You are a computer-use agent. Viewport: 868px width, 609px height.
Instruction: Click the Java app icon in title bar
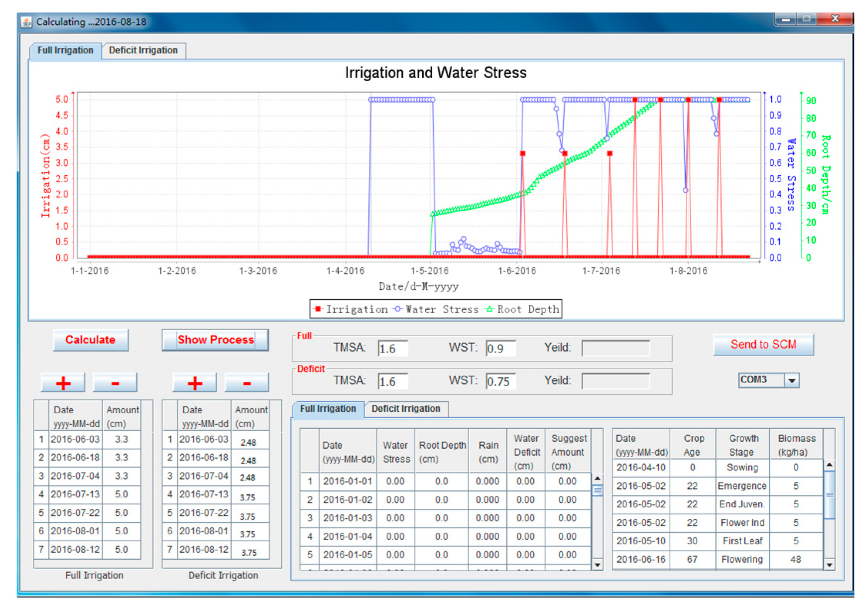pyautogui.click(x=26, y=22)
